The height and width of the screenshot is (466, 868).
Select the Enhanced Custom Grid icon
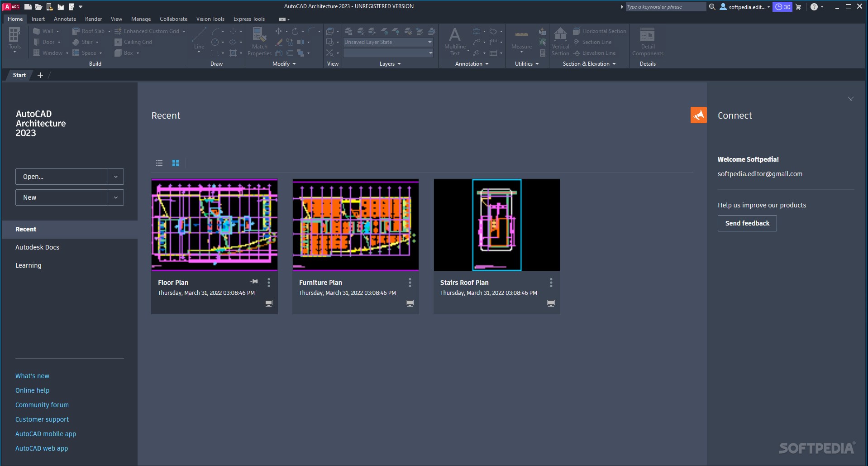[118, 31]
